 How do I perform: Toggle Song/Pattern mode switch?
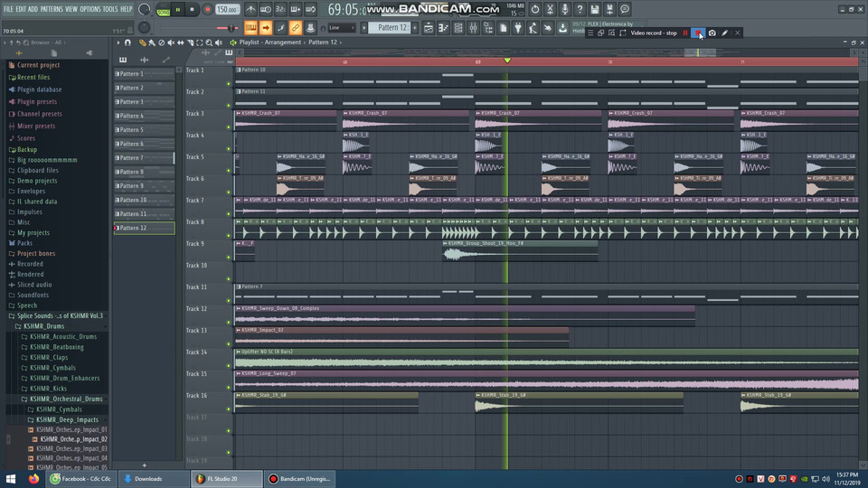(163, 9)
